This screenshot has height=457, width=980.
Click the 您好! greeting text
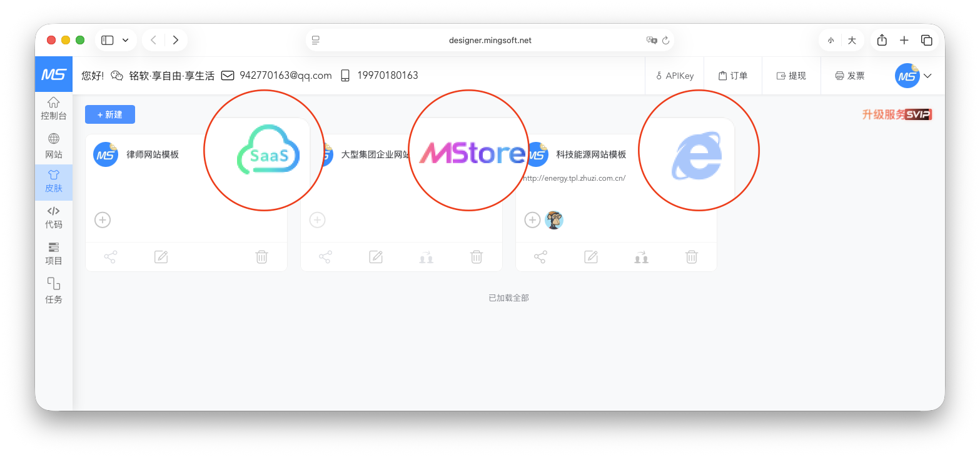click(x=93, y=76)
